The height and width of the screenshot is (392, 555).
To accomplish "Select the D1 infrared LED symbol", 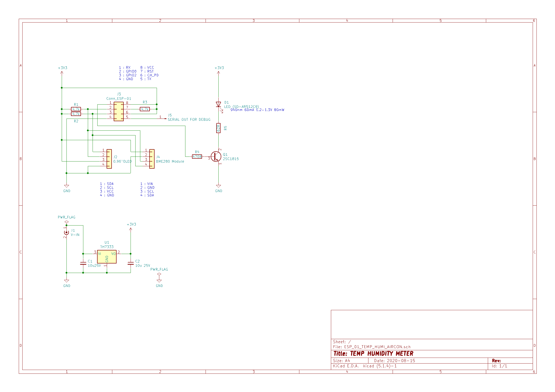I will tap(219, 104).
